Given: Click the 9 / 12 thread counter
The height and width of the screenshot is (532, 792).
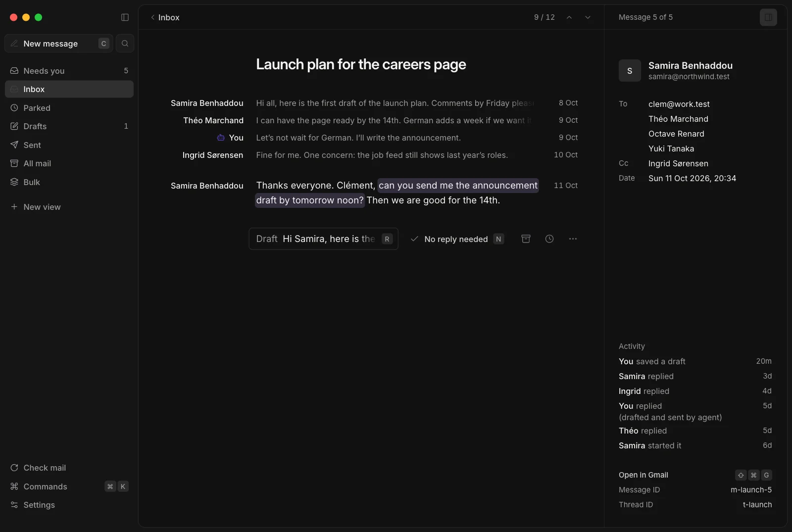Looking at the screenshot, I should [x=544, y=17].
